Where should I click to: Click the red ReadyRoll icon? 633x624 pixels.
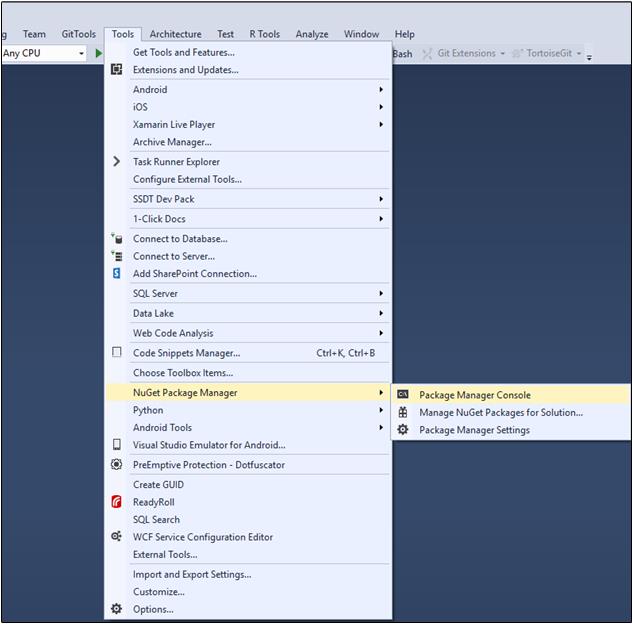(116, 502)
